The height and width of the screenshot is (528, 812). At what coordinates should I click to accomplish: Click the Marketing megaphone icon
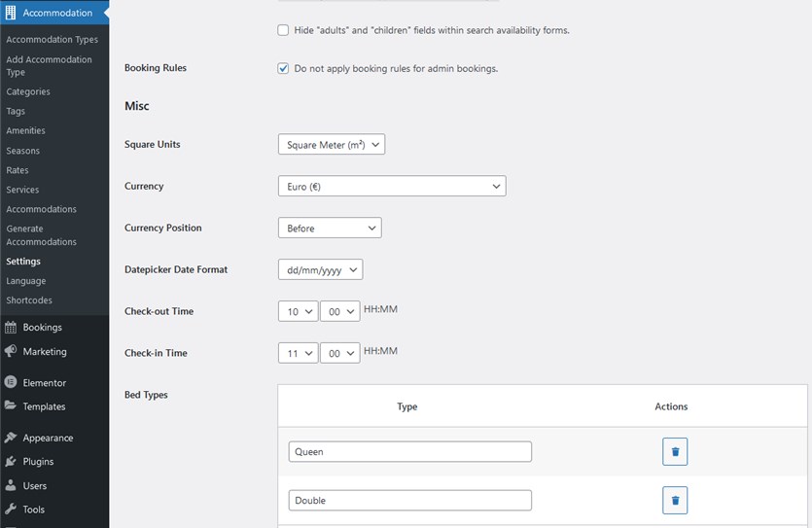pyautogui.click(x=11, y=351)
